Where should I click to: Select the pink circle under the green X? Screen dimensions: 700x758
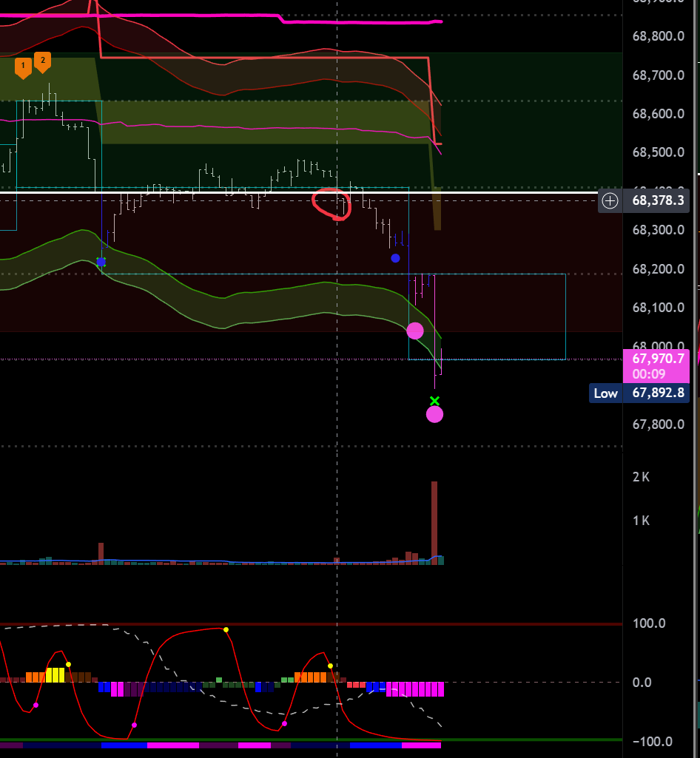434,414
